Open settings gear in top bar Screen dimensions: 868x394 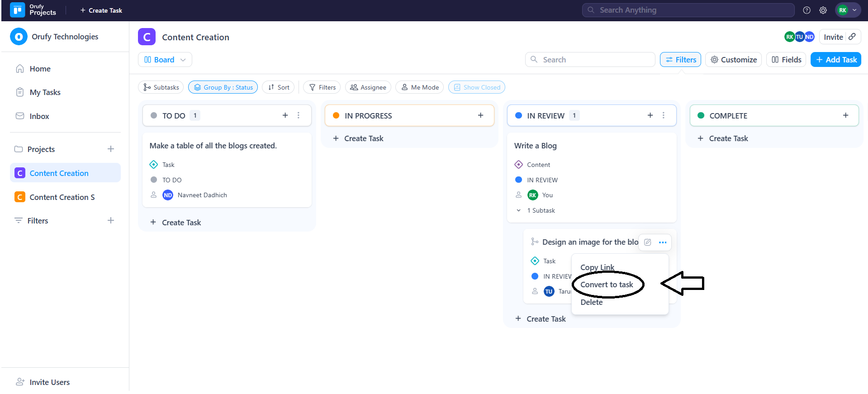click(823, 10)
